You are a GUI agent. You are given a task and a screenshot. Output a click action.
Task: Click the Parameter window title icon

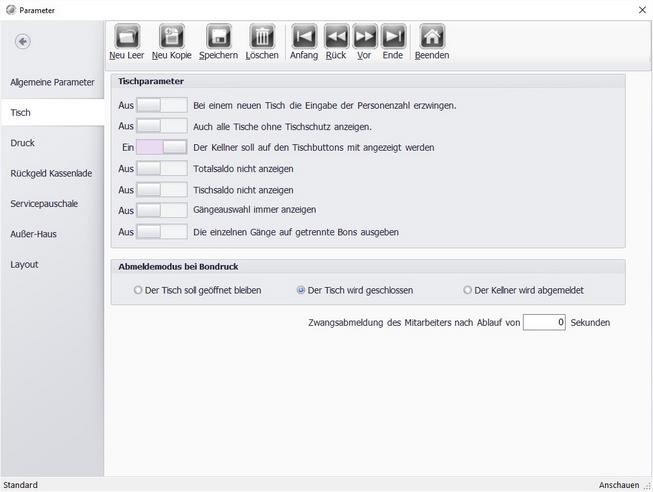10,10
